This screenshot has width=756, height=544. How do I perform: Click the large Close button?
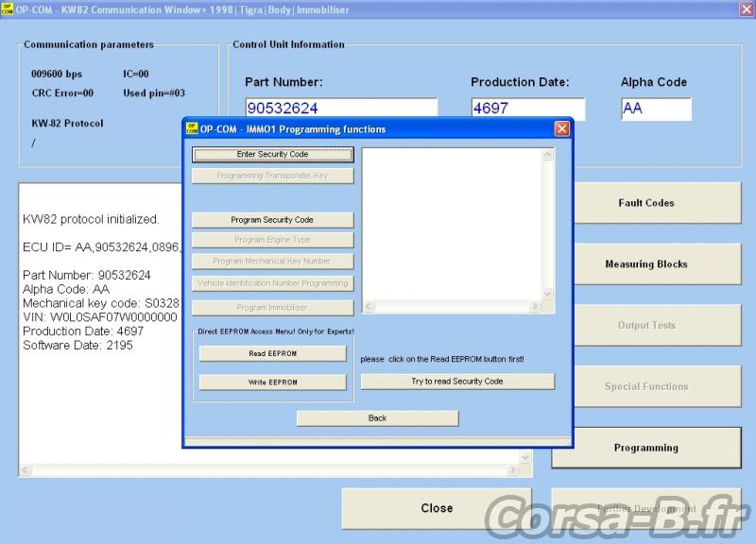[x=437, y=508]
